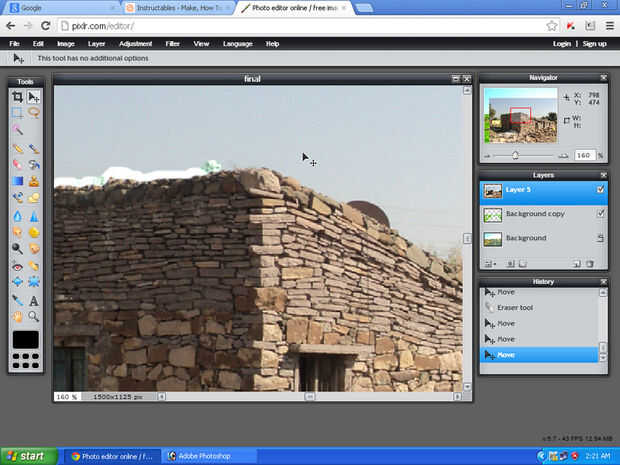Click the Windows start button

28,456
